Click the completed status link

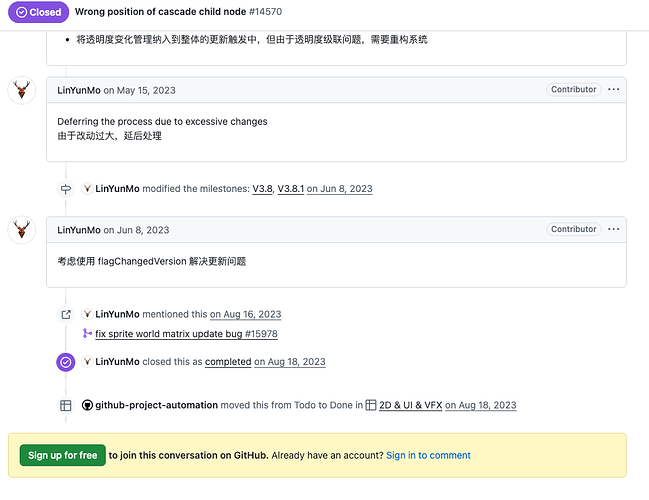pyautogui.click(x=228, y=362)
